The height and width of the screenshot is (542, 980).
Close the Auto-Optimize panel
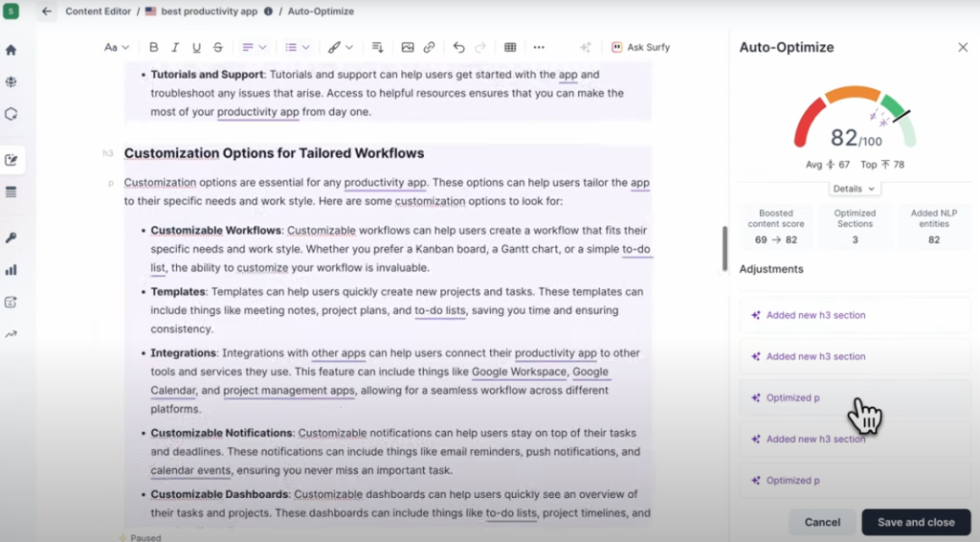tap(963, 47)
